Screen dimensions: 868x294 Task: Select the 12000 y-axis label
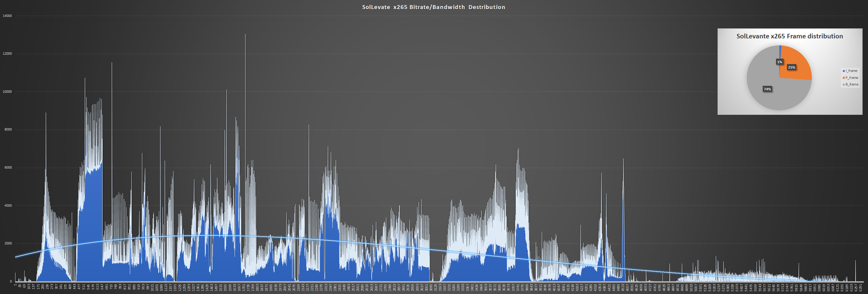7,54
